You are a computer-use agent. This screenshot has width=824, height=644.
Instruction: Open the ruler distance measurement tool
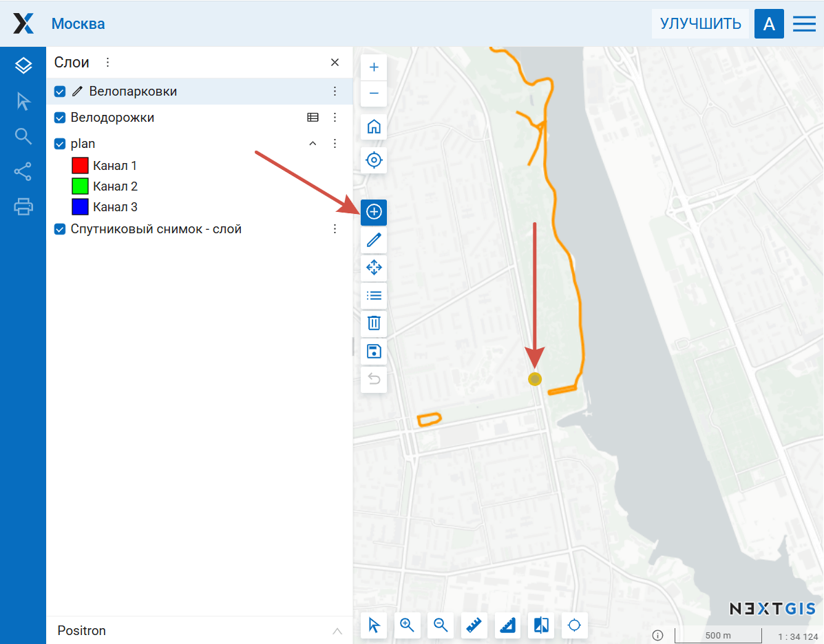pos(474,625)
